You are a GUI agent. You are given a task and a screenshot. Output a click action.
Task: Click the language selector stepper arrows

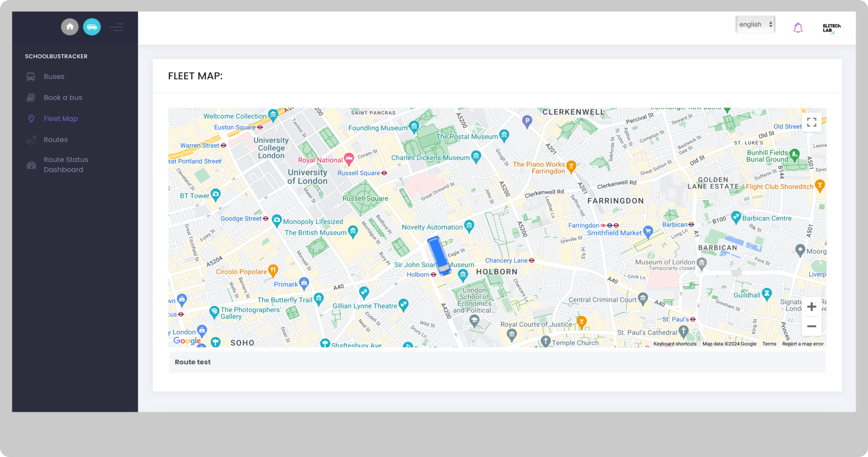click(771, 24)
